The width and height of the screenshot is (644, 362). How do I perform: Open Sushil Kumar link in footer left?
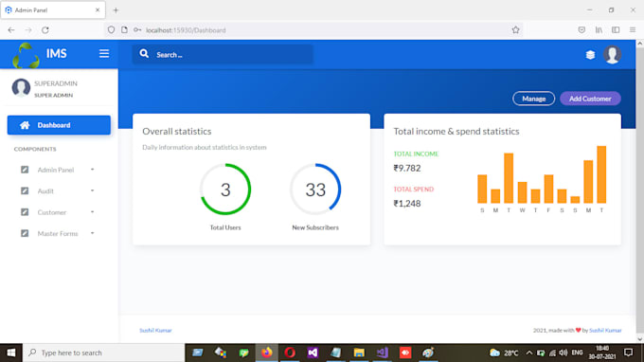[155, 330]
